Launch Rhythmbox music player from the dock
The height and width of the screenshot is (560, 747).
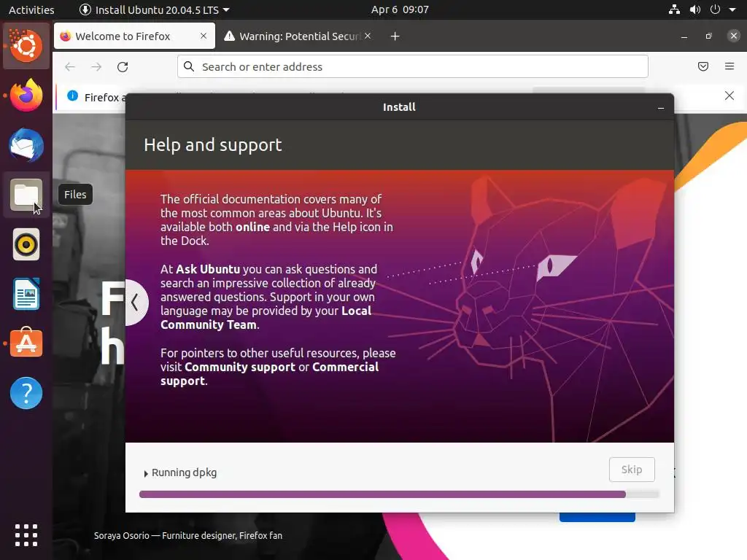tap(26, 244)
